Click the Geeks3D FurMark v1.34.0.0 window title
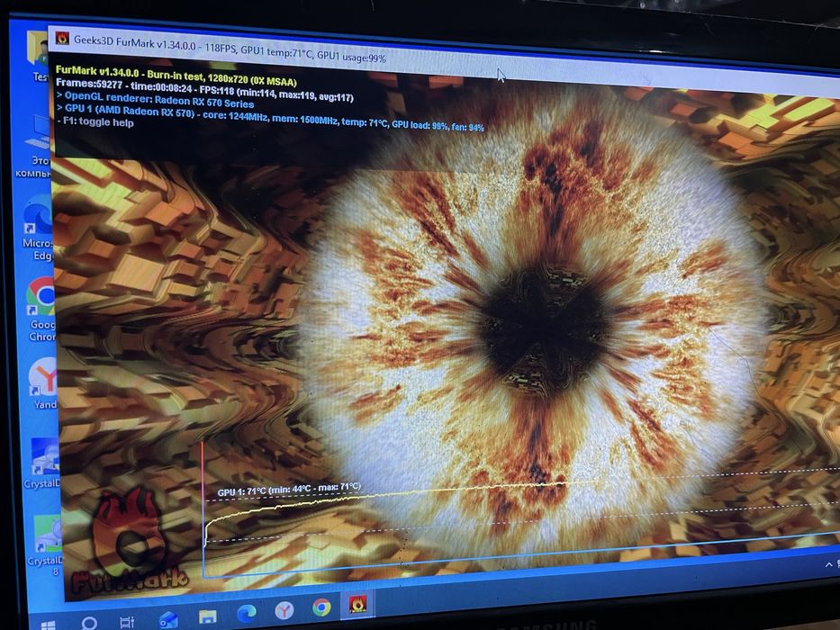Viewport: 840px width, 630px height. (230, 49)
